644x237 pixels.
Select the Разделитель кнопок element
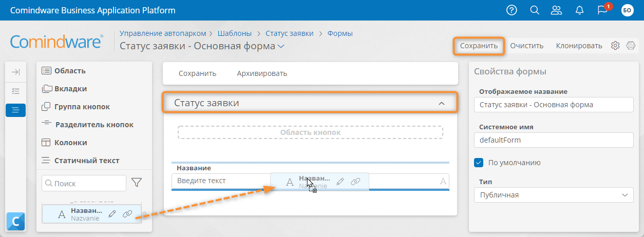[x=87, y=125]
